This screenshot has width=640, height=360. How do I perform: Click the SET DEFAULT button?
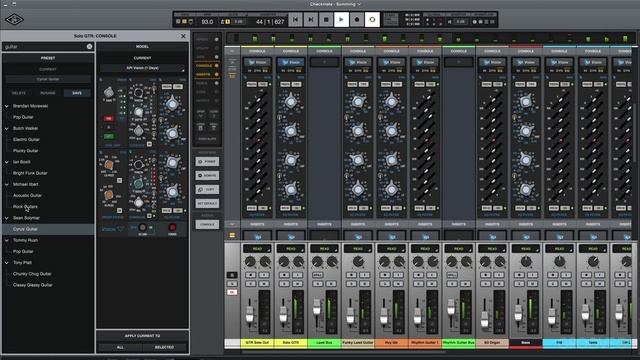click(207, 203)
